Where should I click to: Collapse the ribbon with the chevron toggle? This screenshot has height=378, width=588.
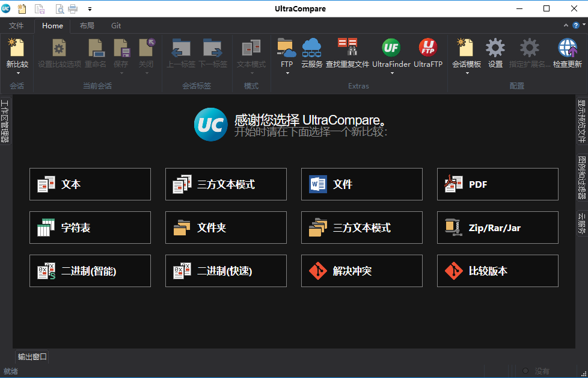pos(565,26)
